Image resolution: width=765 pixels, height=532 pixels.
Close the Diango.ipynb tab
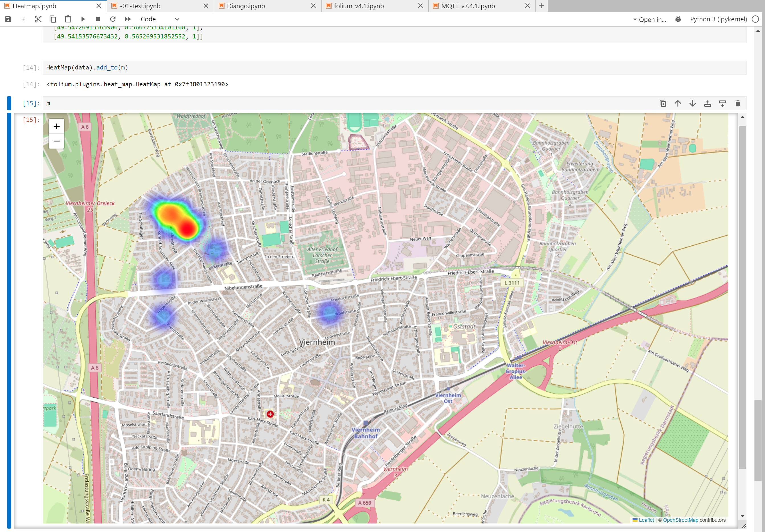313,6
